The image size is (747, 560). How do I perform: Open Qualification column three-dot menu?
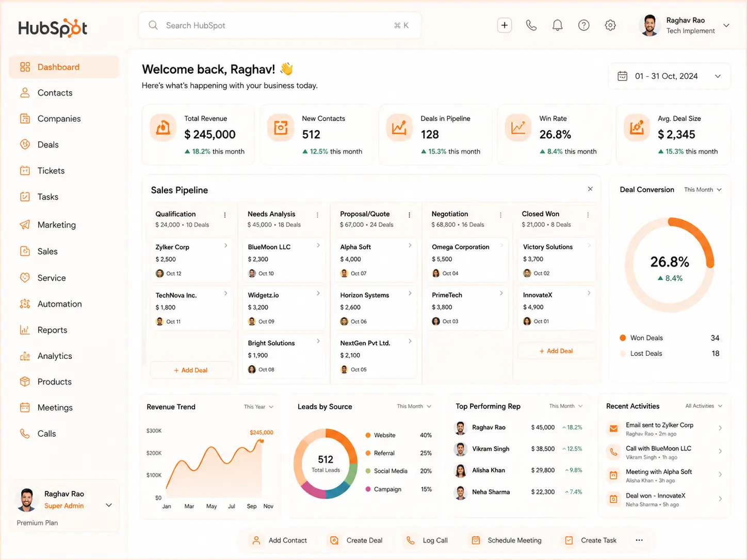225,215
